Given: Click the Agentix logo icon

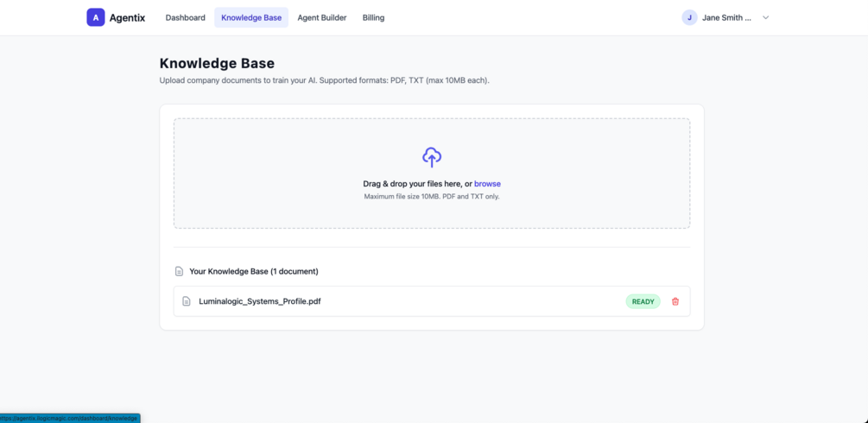Looking at the screenshot, I should 96,18.
